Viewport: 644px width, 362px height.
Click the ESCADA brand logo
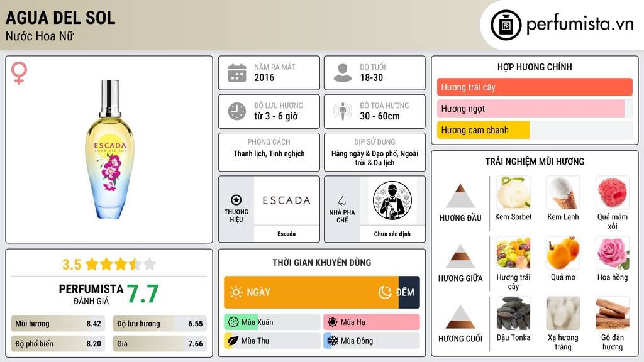tap(286, 200)
